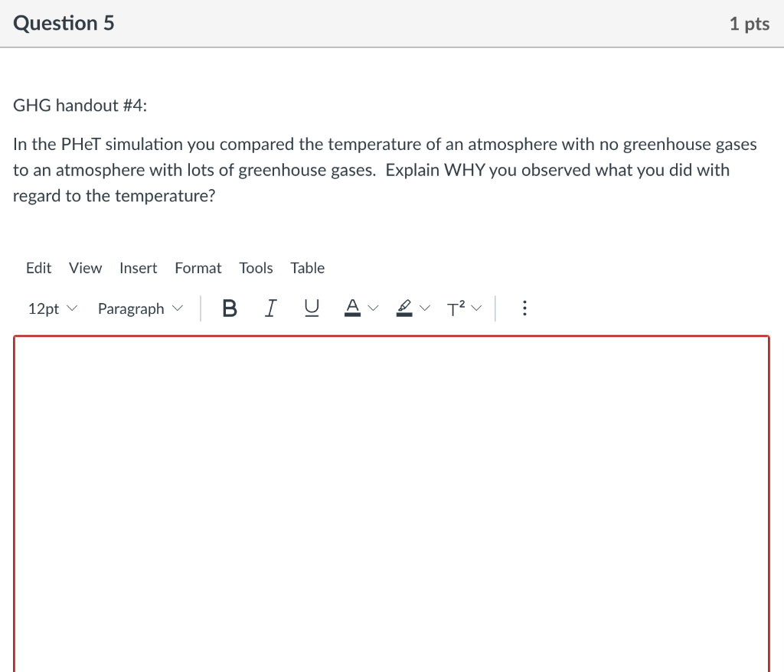Toggle underline formatting
Viewport: 784px width, 672px height.
pos(311,307)
